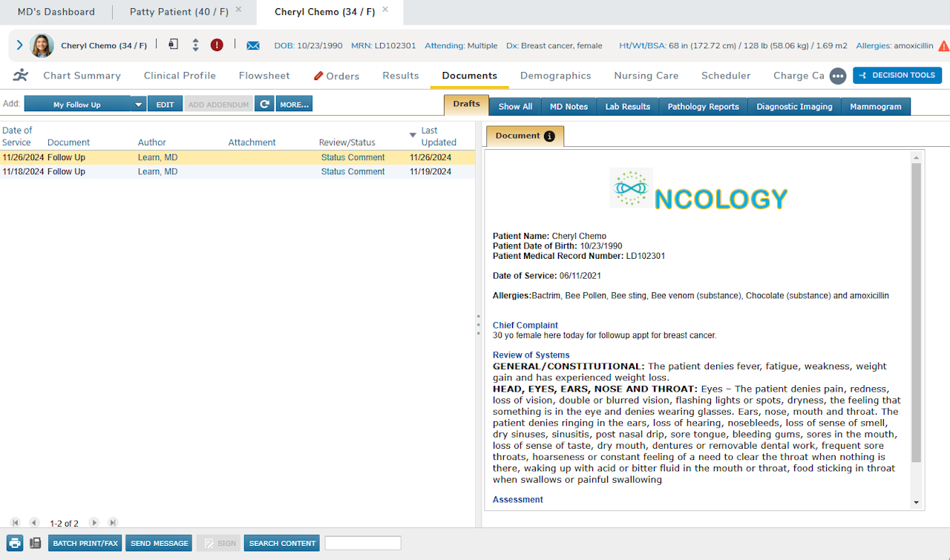Viewport: 950px width, 560px height.
Task: Switch to the Pathology Reports tab
Action: point(702,106)
